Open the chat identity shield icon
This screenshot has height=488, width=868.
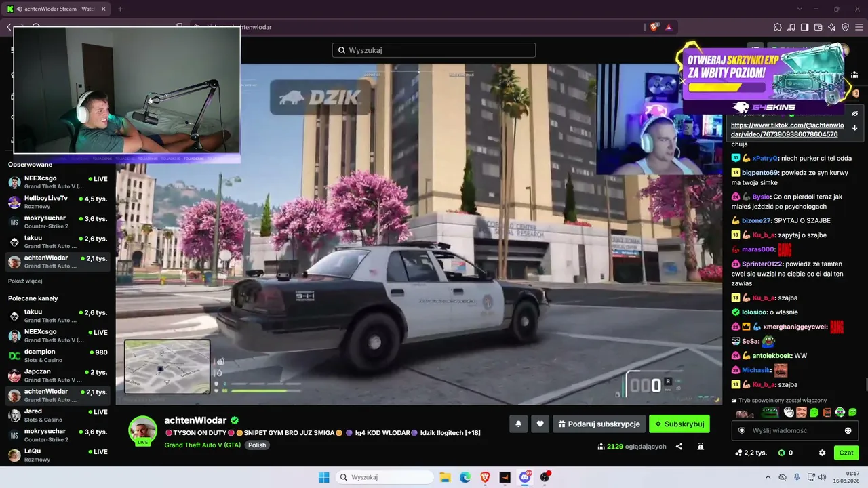pos(742,430)
